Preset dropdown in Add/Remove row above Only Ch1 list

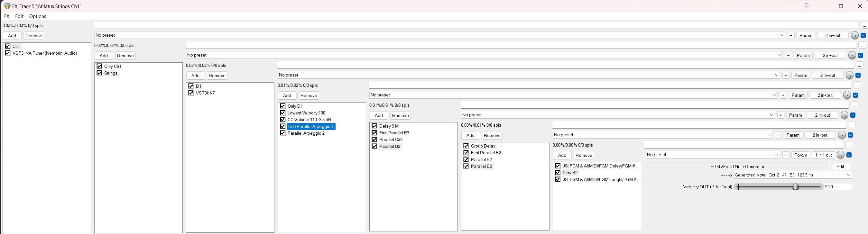pyautogui.click(x=484, y=55)
